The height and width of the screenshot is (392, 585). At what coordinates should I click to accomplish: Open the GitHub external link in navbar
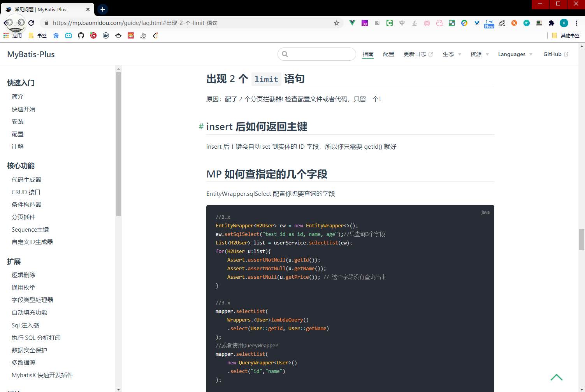tap(555, 54)
